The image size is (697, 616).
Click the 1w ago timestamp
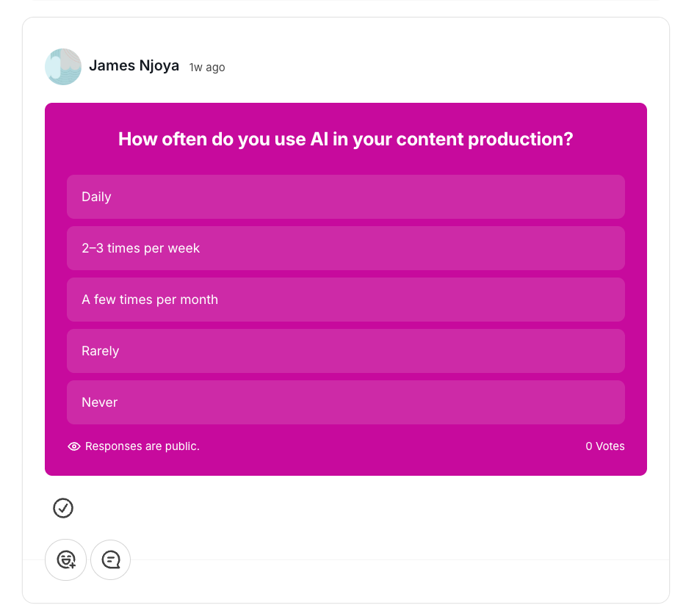click(x=206, y=67)
